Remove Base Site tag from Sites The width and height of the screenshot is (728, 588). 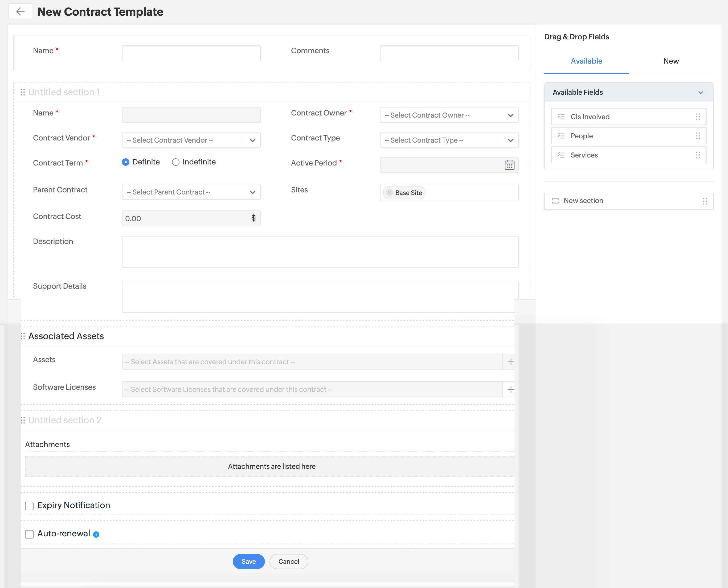(x=389, y=192)
